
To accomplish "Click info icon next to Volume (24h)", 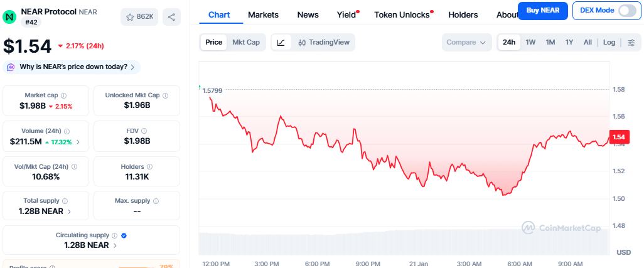I will pos(67,131).
